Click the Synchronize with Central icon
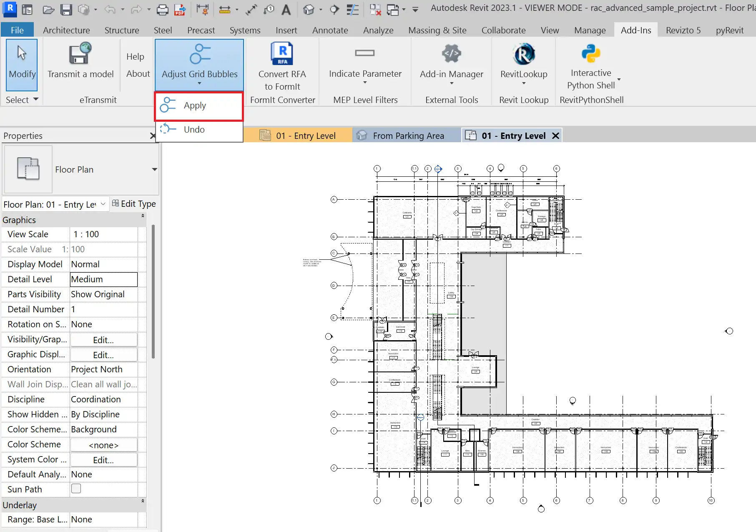 84,9
